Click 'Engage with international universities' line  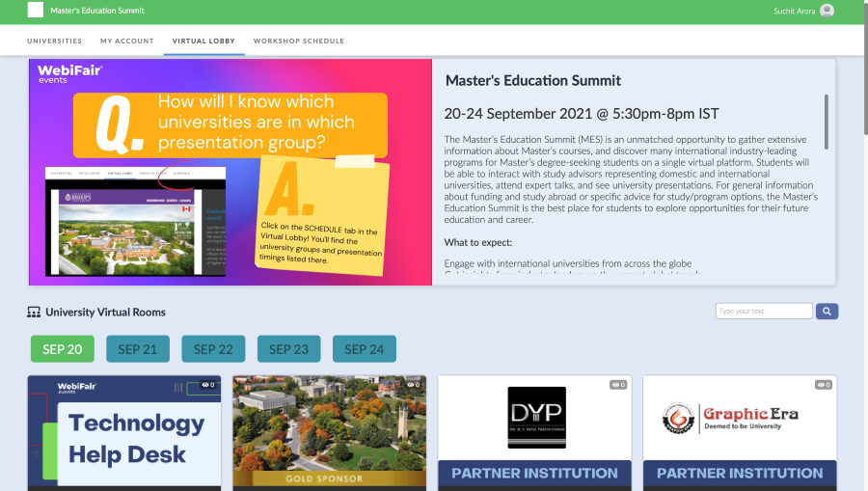pyautogui.click(x=568, y=263)
